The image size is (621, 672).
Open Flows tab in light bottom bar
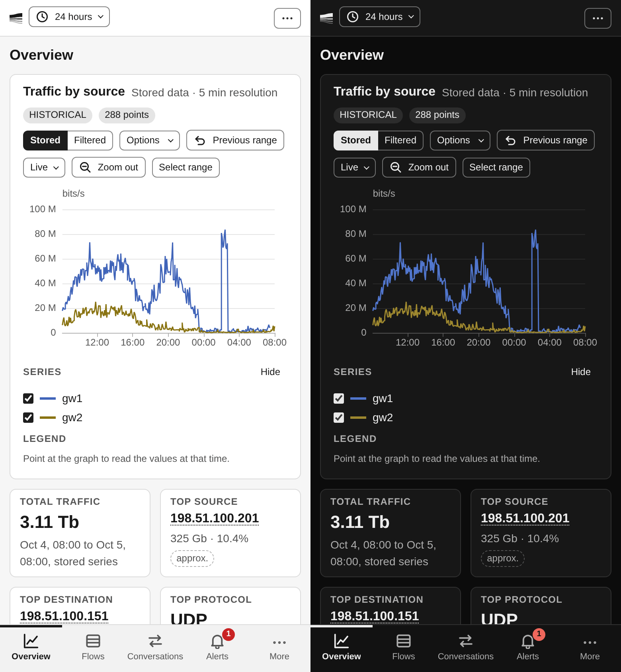pos(93,647)
